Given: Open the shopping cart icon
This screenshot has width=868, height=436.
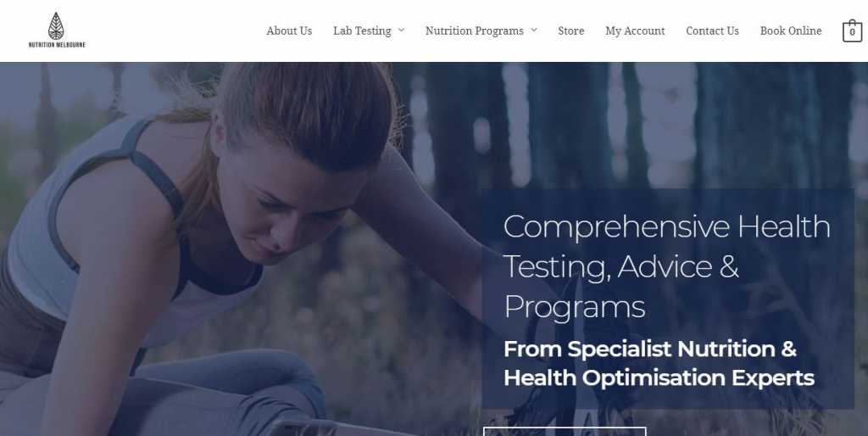Looking at the screenshot, I should [x=852, y=31].
